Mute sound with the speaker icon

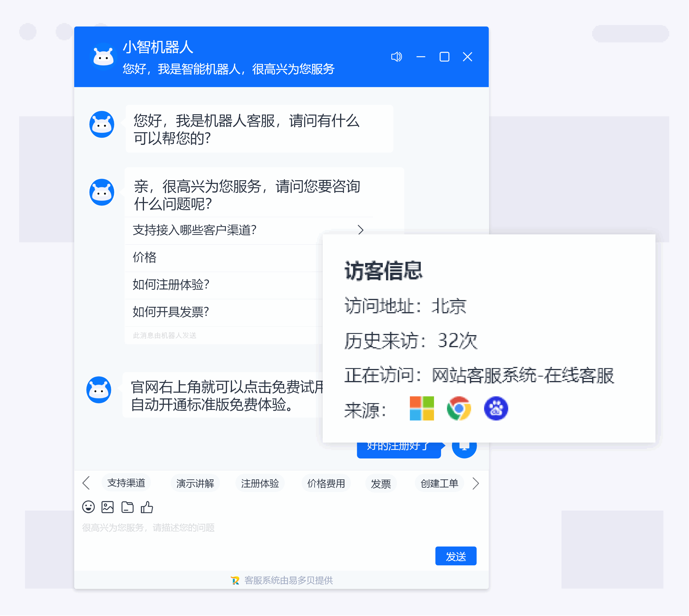396,57
